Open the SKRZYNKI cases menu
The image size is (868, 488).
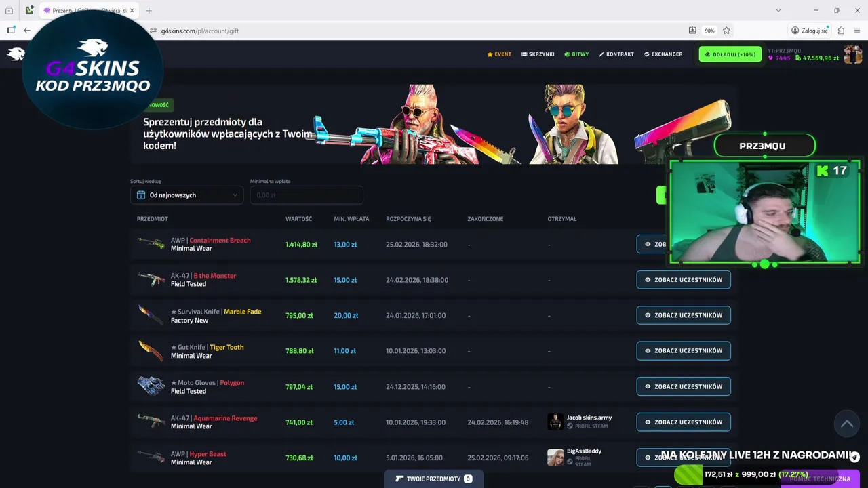538,54
